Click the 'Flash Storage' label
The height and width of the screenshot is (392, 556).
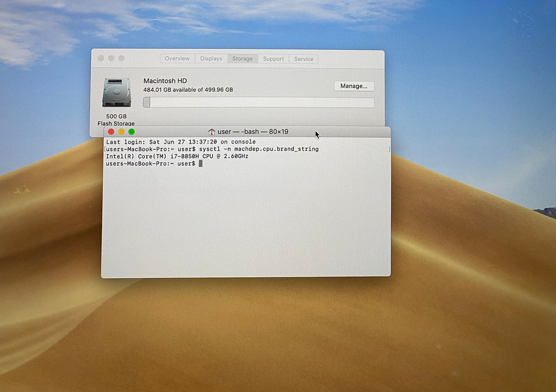click(116, 123)
